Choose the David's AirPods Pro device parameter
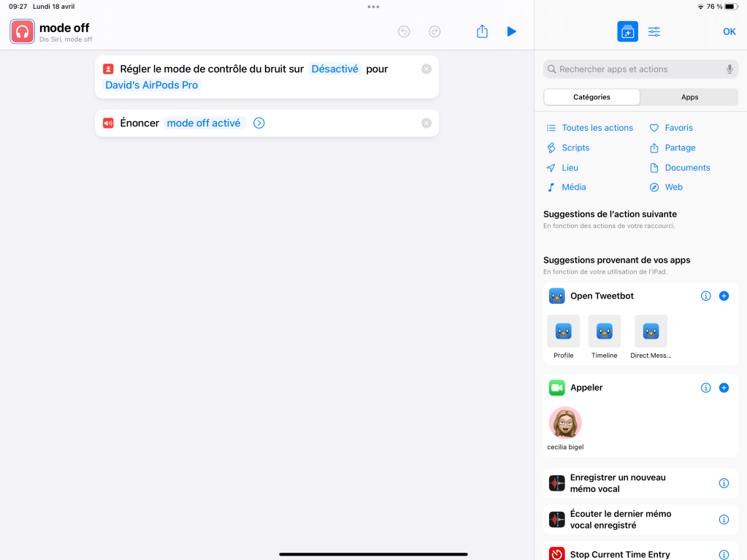 pos(152,85)
